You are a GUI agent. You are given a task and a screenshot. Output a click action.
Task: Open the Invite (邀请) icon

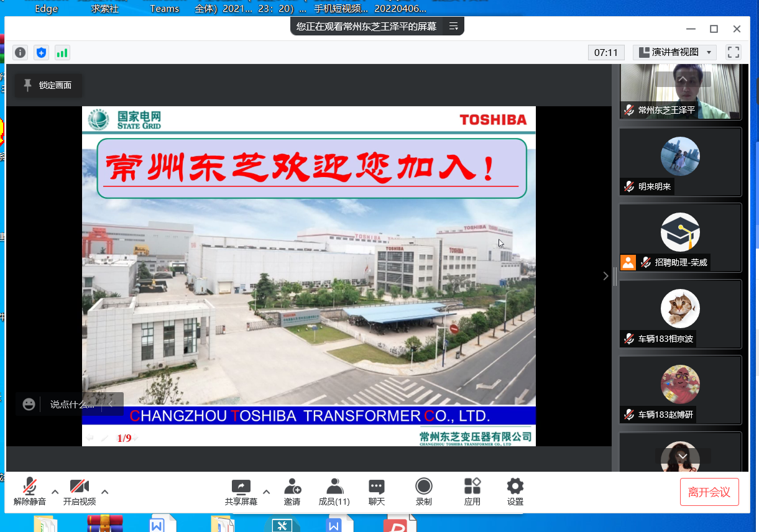point(292,491)
